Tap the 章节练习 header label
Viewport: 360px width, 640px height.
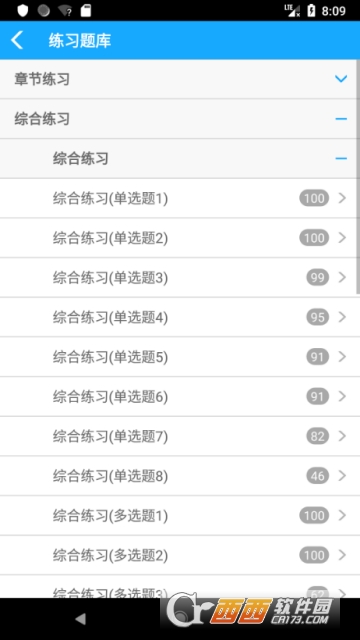tap(42, 79)
